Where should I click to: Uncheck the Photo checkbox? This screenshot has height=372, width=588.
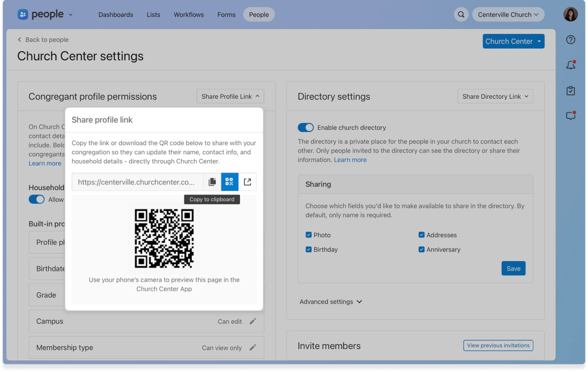(309, 235)
